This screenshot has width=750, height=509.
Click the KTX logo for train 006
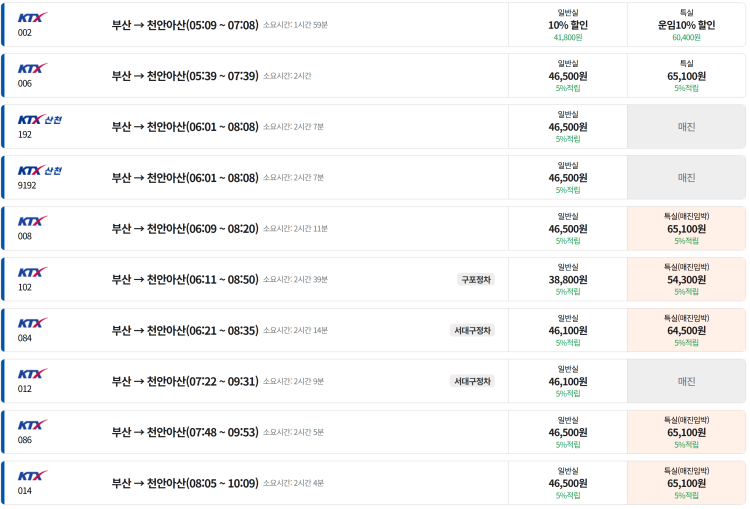tap(32, 68)
